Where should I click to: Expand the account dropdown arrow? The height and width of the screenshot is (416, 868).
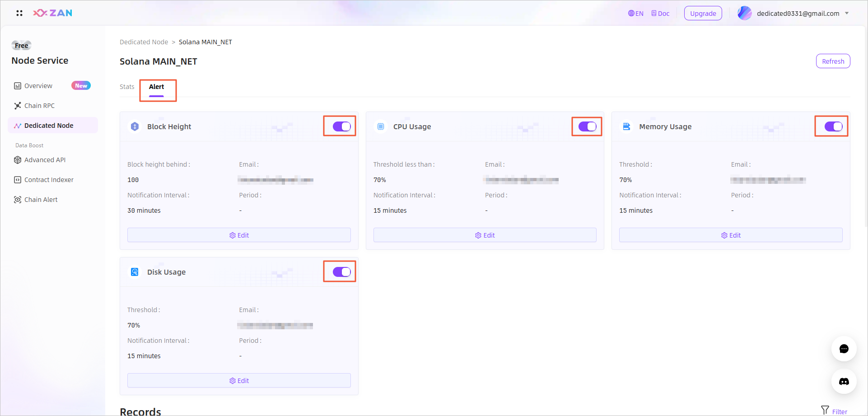tap(847, 13)
